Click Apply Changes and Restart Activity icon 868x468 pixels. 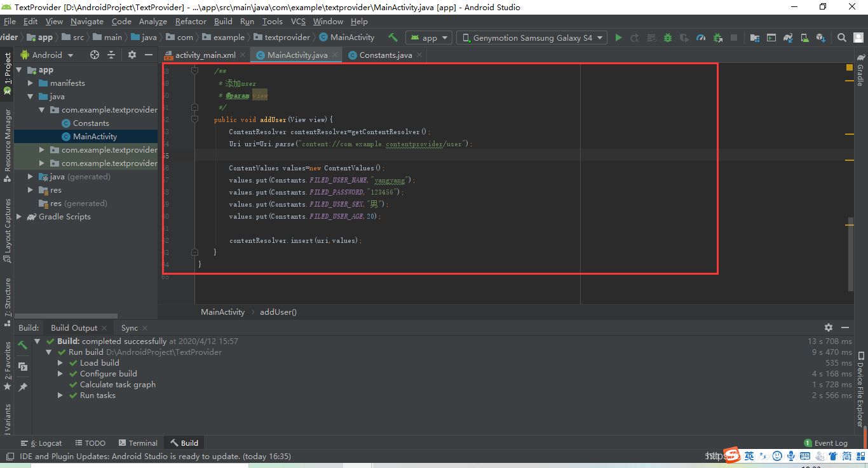click(x=635, y=38)
